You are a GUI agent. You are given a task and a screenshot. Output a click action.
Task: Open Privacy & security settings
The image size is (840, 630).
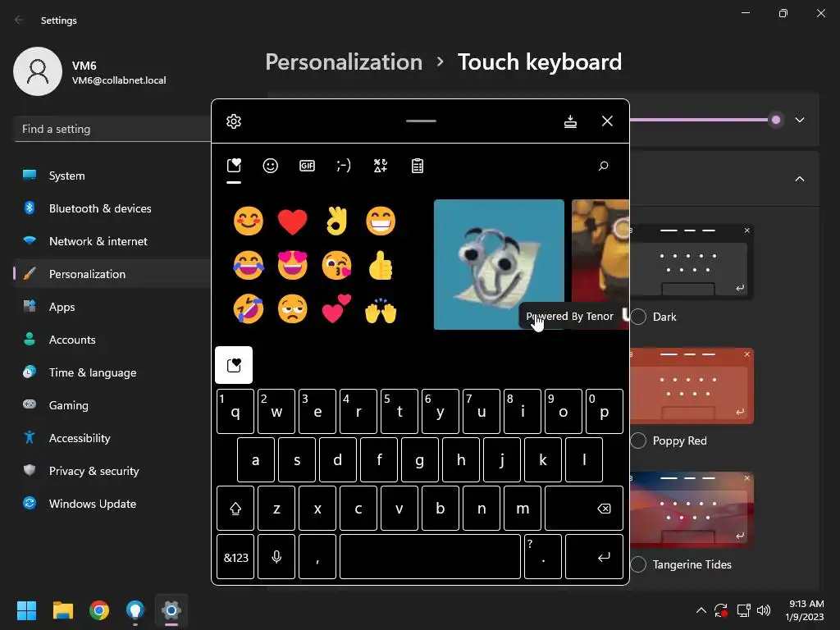[112, 471]
